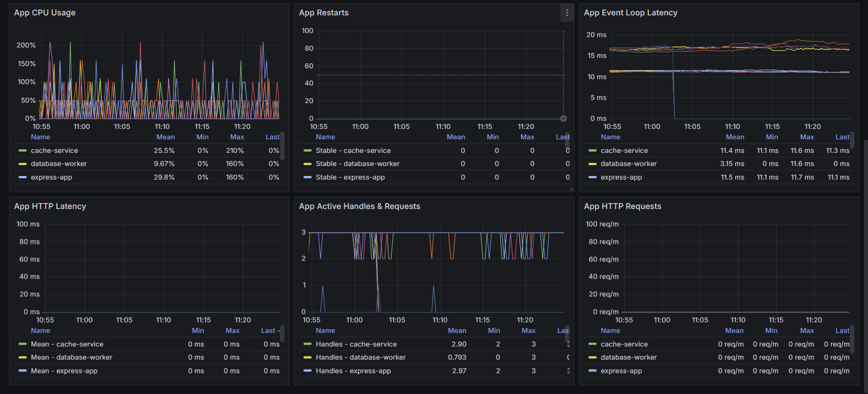Click the database-worker yellow swatch in CPU Usage legend
This screenshot has height=394, width=868.
click(23, 164)
